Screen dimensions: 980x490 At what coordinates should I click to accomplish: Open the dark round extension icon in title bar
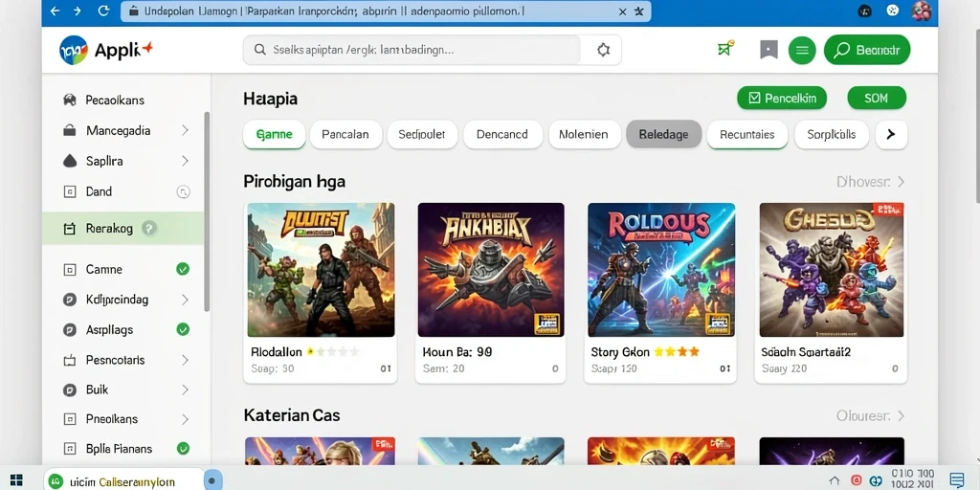865,11
